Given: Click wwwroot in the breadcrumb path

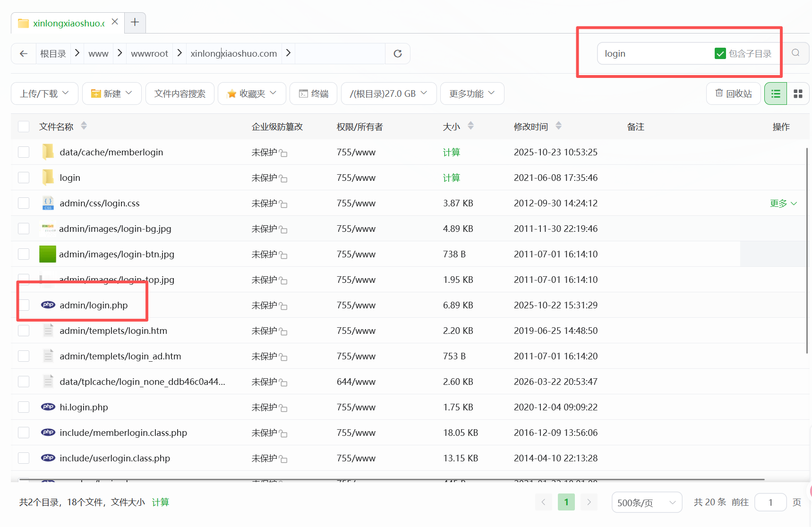Looking at the screenshot, I should [x=149, y=53].
